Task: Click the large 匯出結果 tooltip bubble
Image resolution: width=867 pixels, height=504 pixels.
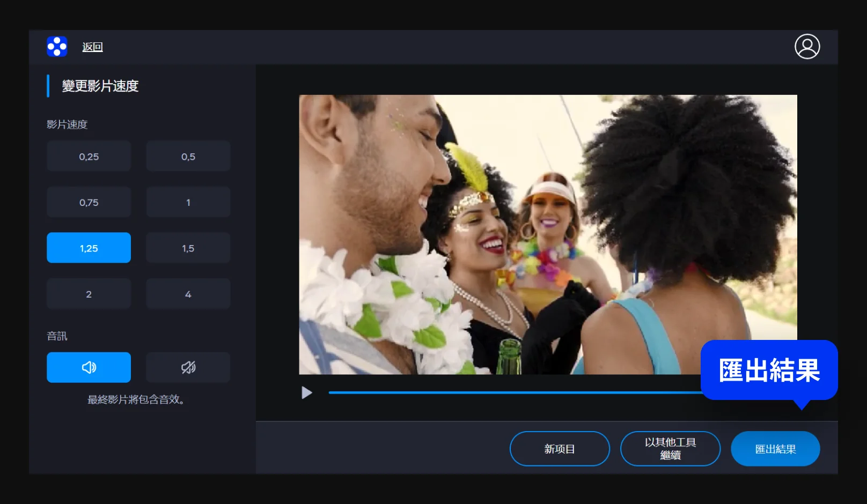Action: tap(769, 370)
